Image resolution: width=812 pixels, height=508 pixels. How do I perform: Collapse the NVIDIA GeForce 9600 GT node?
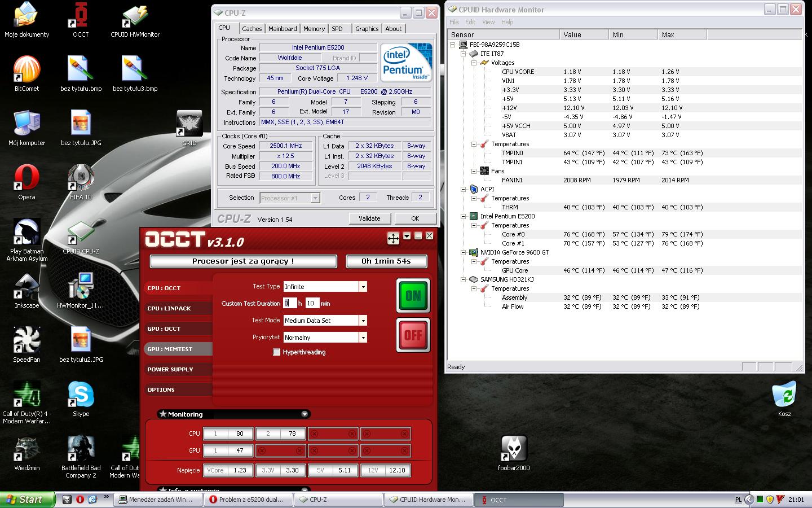click(x=463, y=252)
